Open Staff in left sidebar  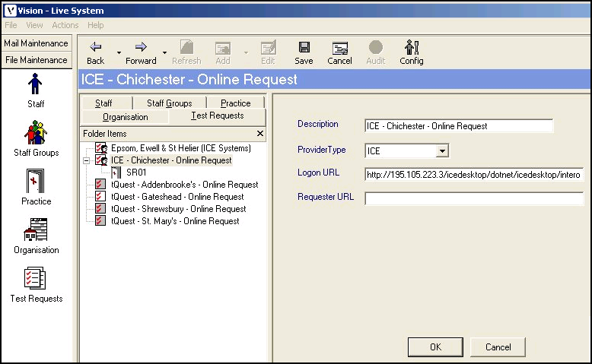tap(36, 84)
